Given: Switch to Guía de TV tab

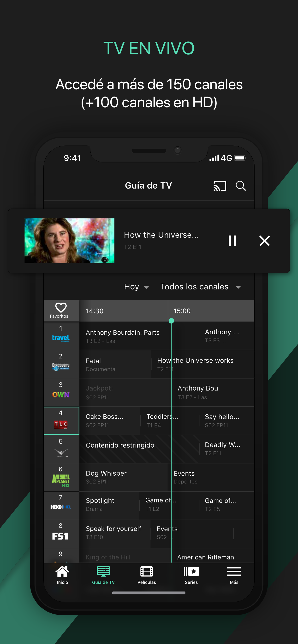Looking at the screenshot, I should click(103, 575).
